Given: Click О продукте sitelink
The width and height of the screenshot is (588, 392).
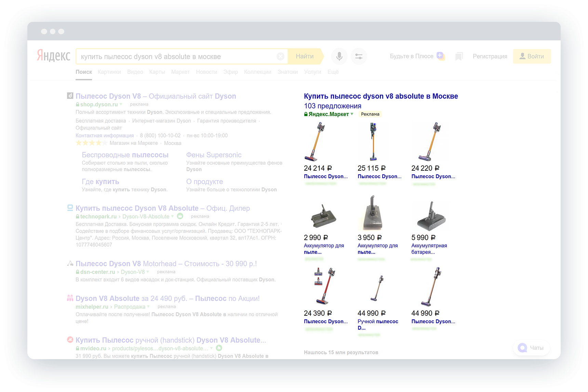Looking at the screenshot, I should 204,182.
